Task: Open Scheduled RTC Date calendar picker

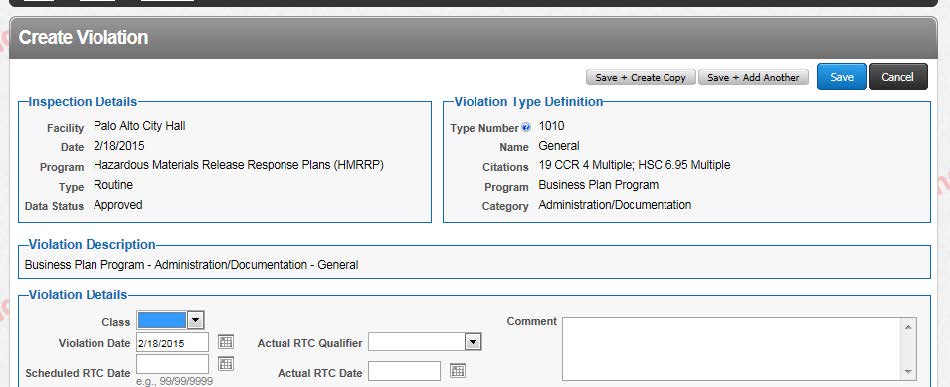Action: [x=226, y=363]
